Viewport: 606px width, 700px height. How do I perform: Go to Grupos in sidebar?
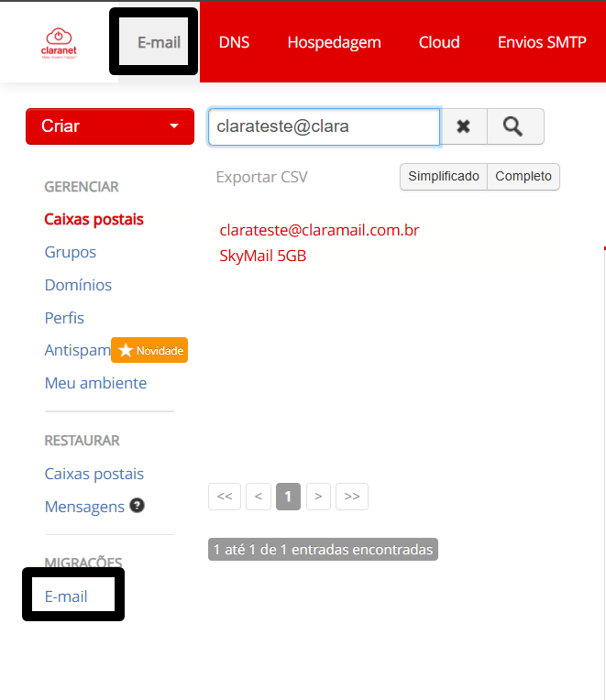tap(71, 252)
